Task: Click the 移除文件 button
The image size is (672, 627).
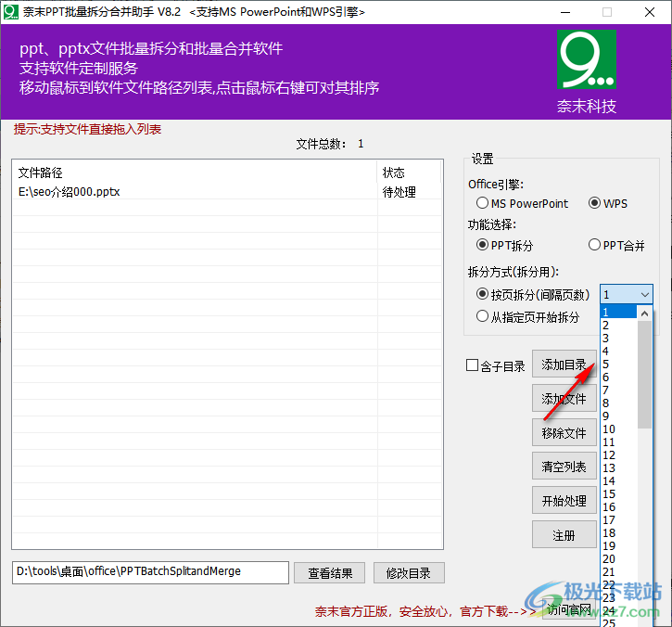Action: coord(564,433)
